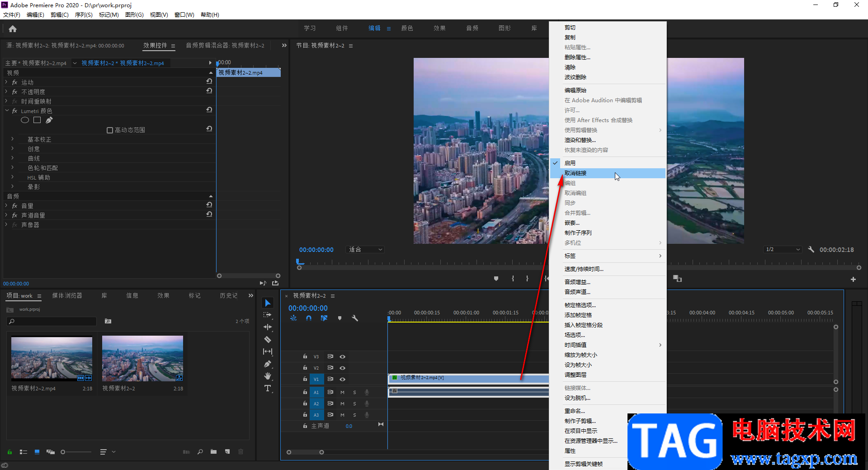Select the 视频素材2~2.mp4 thumbnail in the project panel
Image resolution: width=868 pixels, height=470 pixels.
tap(52, 358)
